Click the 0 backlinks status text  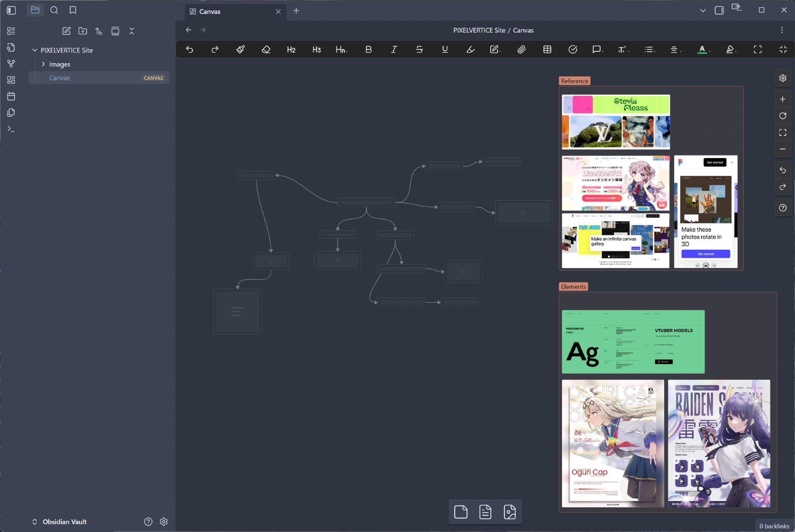(774, 526)
